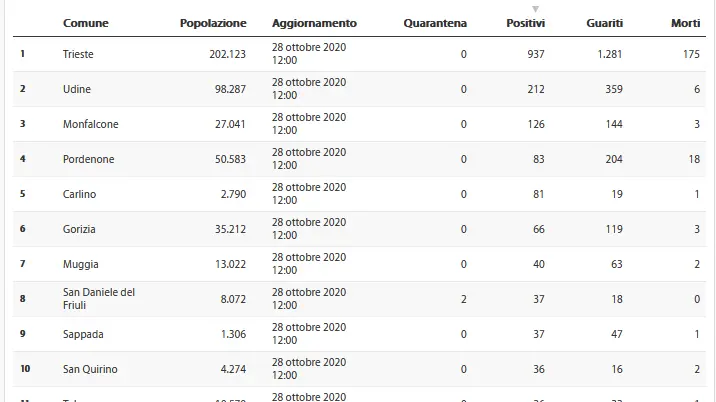Click the Gorizia comune cell
The image size is (716, 402).
79,229
